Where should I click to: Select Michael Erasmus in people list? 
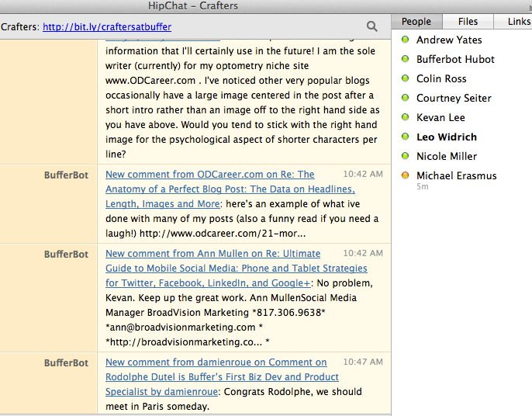pyautogui.click(x=456, y=175)
